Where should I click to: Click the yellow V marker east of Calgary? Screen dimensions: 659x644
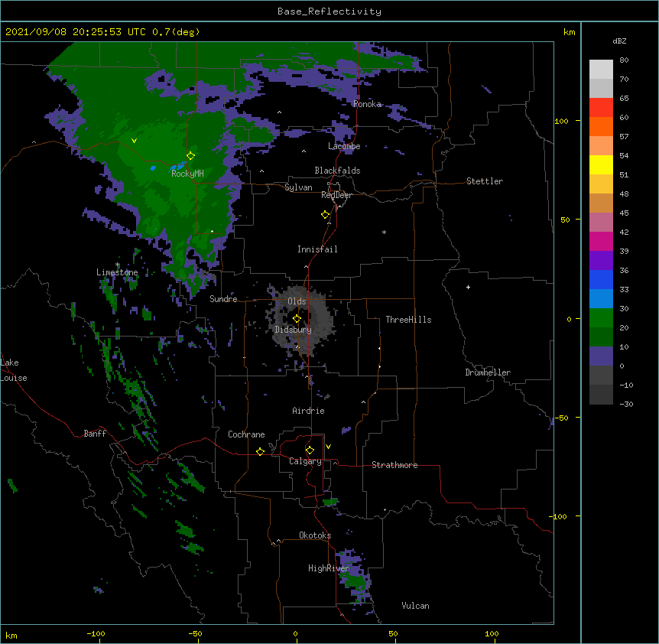(328, 447)
